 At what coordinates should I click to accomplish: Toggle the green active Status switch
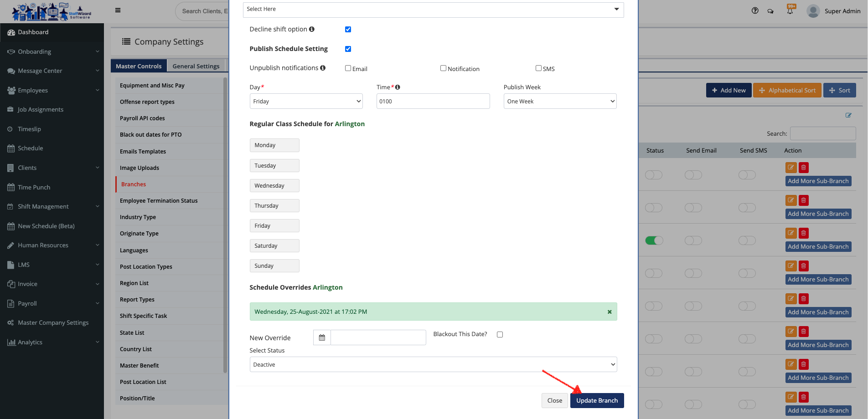point(654,240)
